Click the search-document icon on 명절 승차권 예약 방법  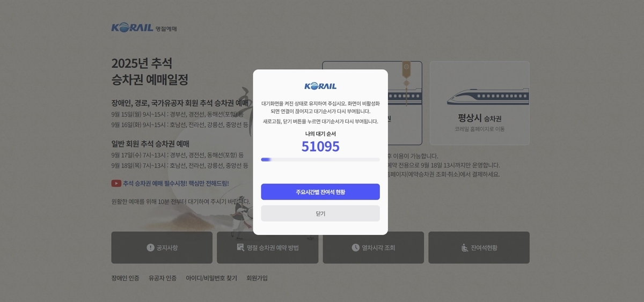[240, 247]
